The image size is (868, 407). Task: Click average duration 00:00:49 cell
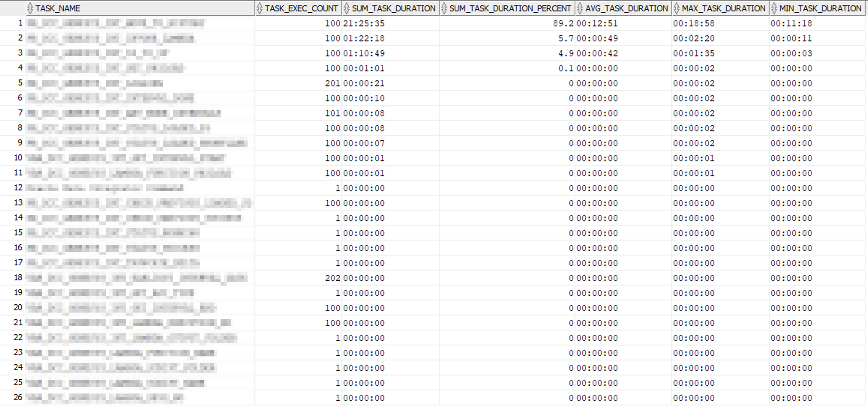[597, 39]
